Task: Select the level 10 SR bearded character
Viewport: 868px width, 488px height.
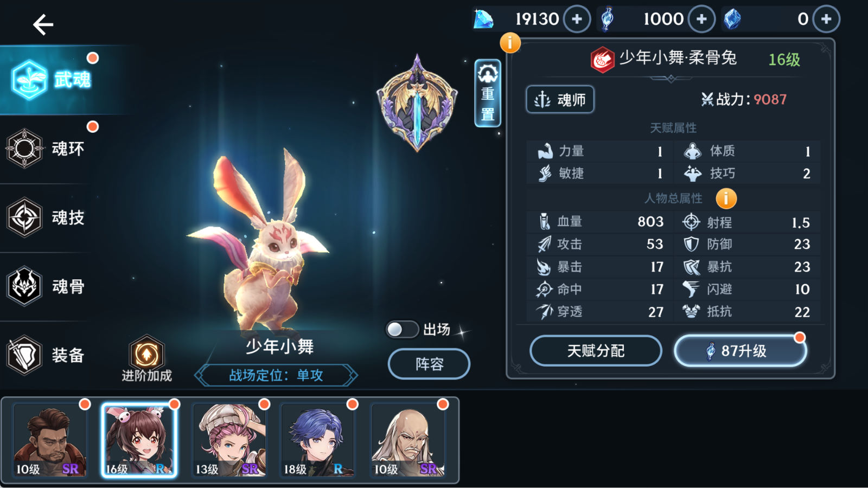Action: (50, 440)
